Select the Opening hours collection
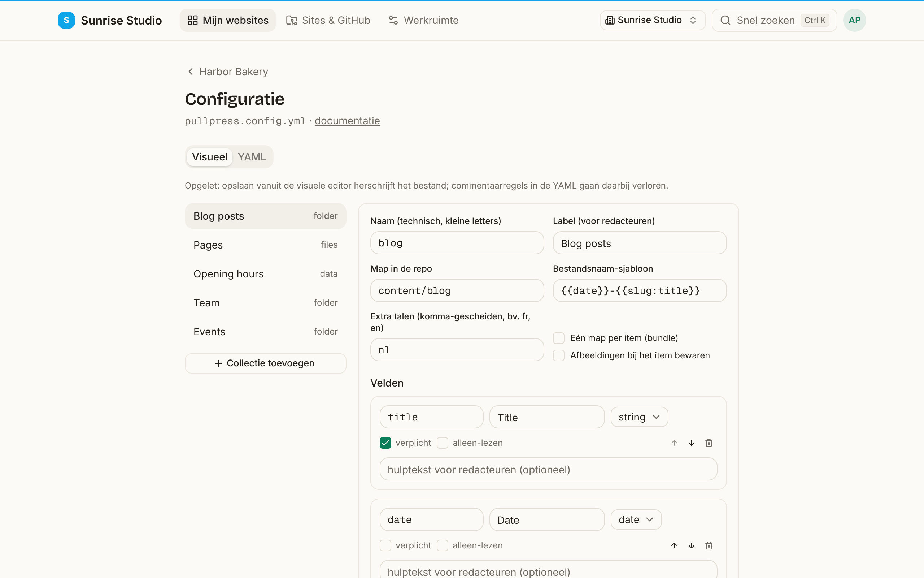924x578 pixels. pos(265,274)
